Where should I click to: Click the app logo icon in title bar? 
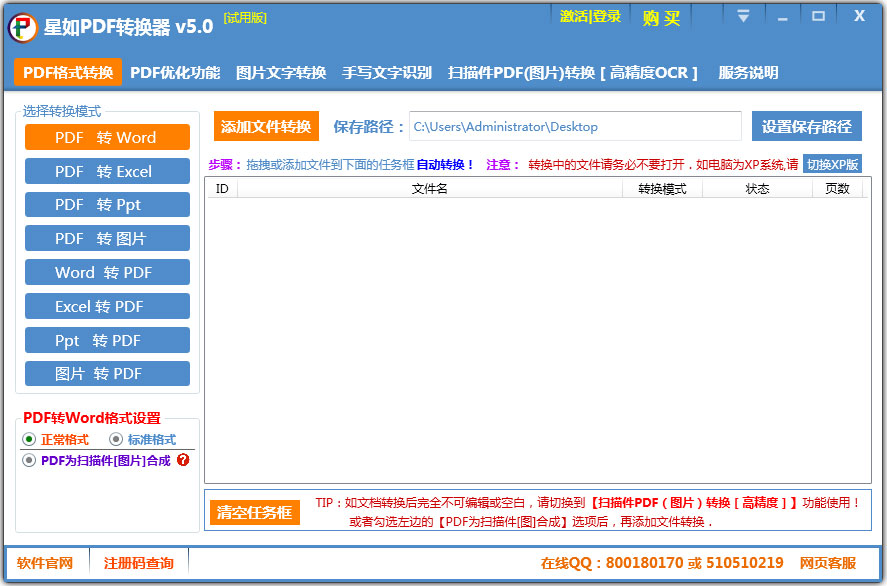23,27
